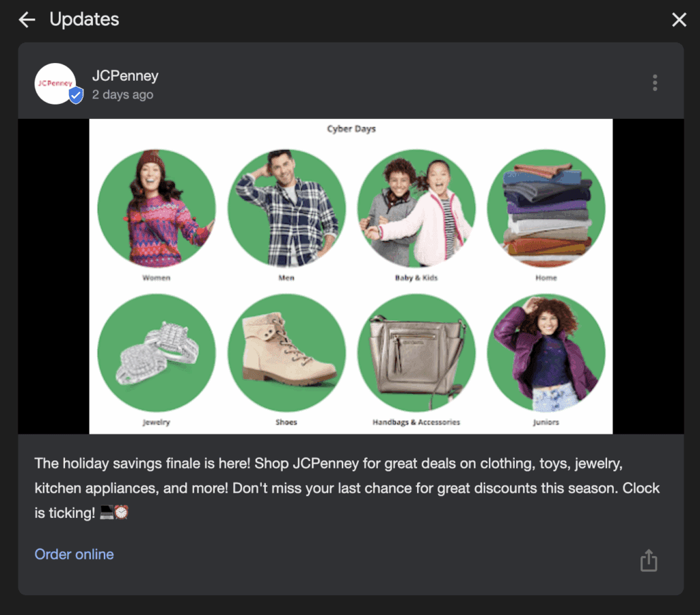The image size is (700, 615).
Task: Click the Updates title label
Action: (x=84, y=19)
